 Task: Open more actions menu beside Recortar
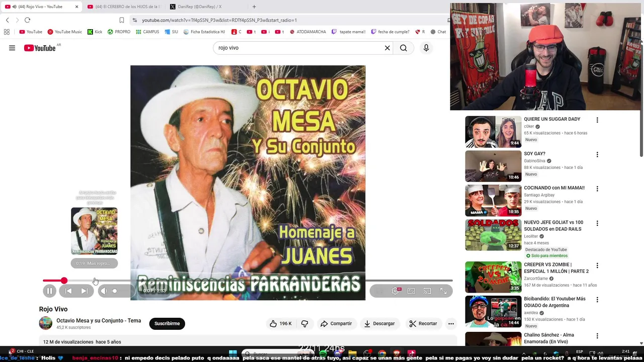pos(451,323)
